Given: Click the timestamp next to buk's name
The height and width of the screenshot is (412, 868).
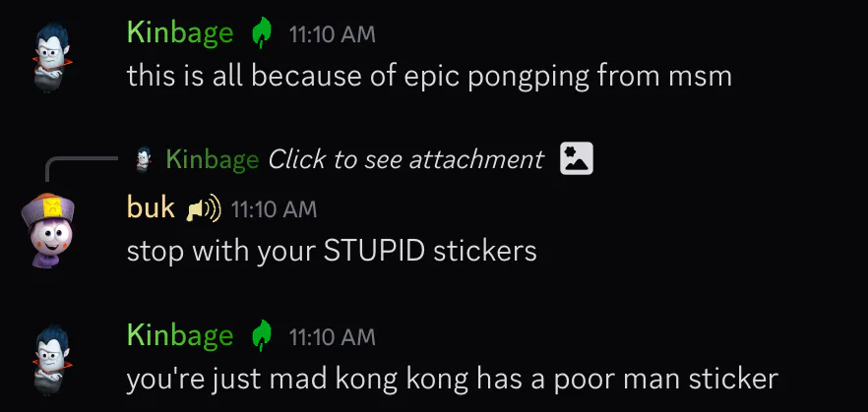Looking at the screenshot, I should (x=274, y=209).
